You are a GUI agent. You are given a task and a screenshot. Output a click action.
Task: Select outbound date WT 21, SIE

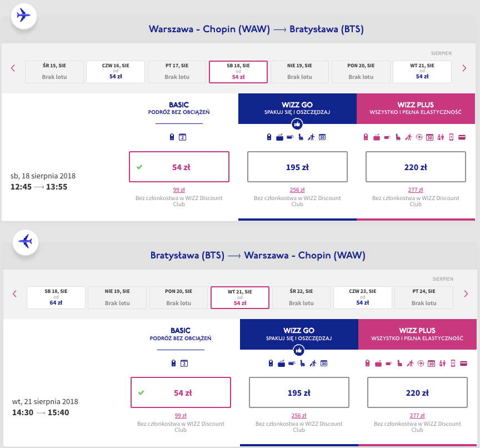422,72
